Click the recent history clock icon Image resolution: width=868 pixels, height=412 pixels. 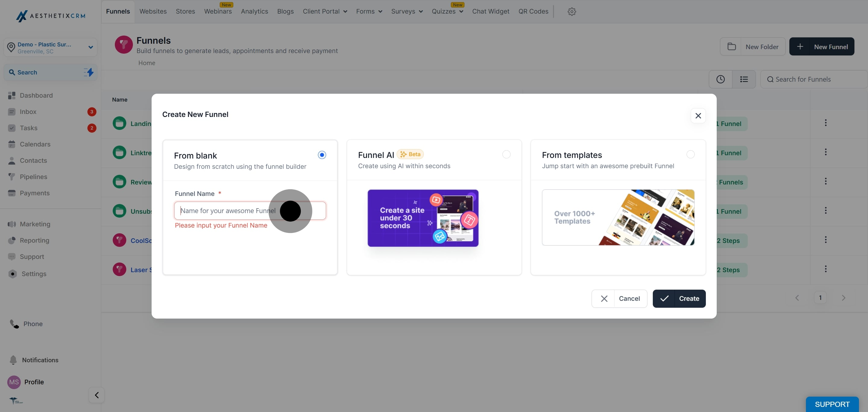click(x=720, y=79)
